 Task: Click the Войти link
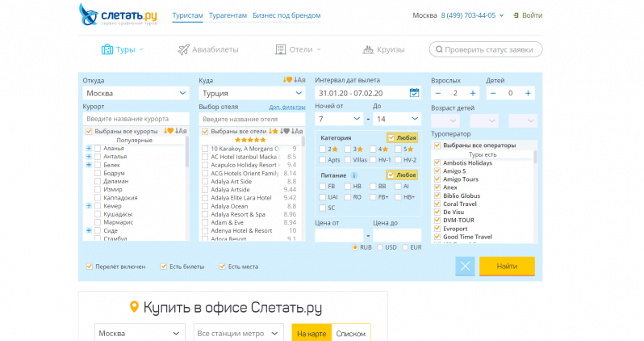tap(533, 15)
